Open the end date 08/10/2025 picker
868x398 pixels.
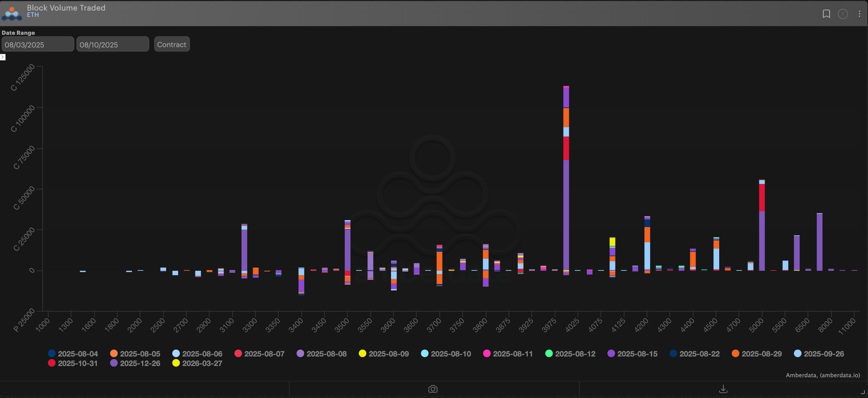(x=113, y=45)
